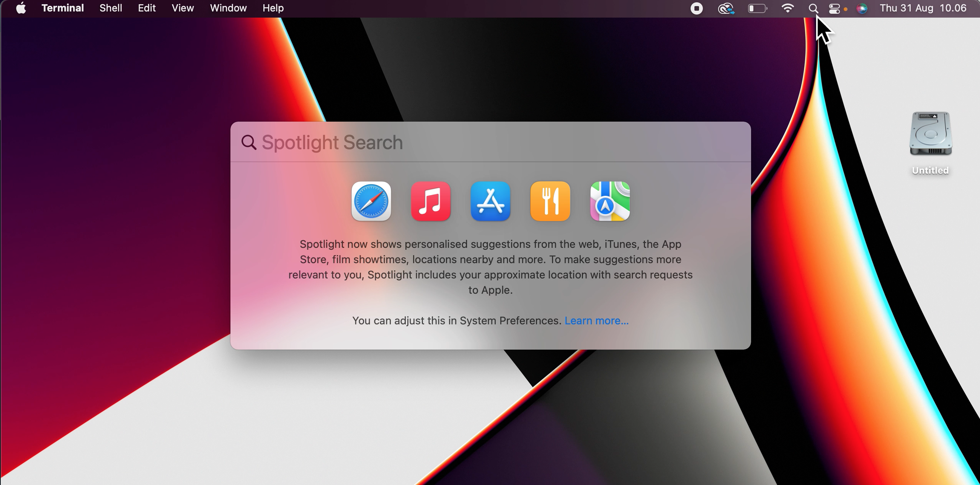The image size is (980, 485).
Task: Click the Spotlight magnifier in menu bar
Action: [x=813, y=8]
